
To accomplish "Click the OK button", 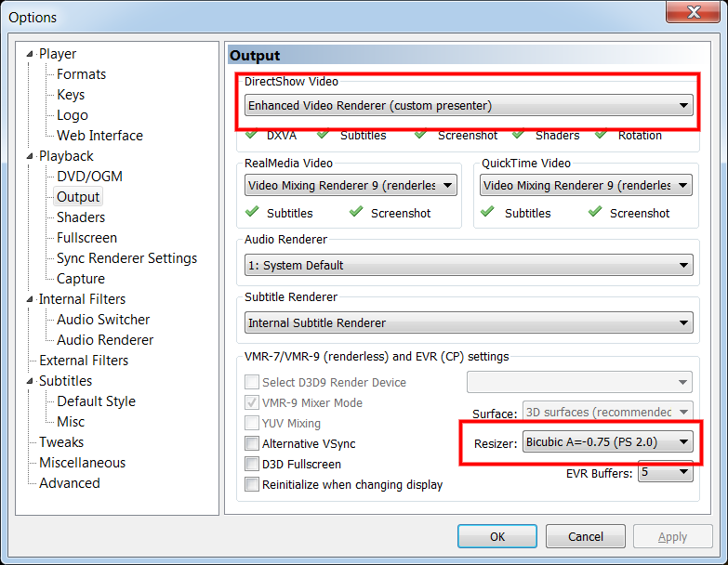I will coord(497,537).
